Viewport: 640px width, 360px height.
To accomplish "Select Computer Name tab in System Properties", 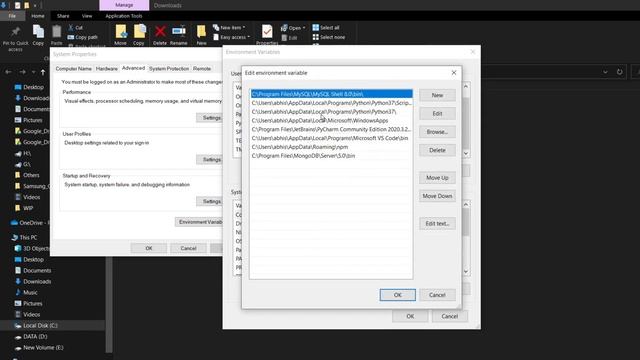I will click(x=73, y=69).
